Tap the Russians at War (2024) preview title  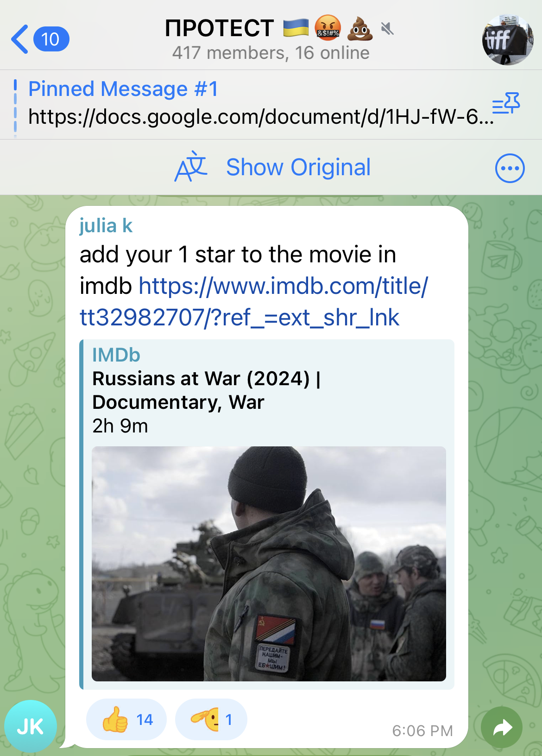(x=206, y=390)
